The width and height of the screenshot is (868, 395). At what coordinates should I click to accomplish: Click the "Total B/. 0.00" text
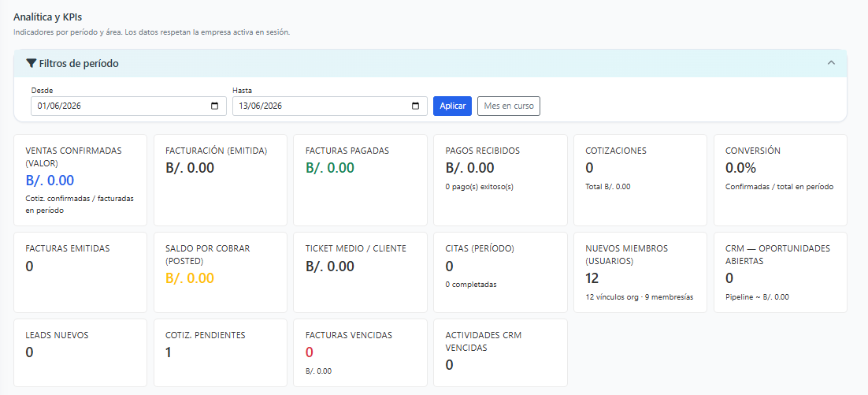pyautogui.click(x=608, y=187)
